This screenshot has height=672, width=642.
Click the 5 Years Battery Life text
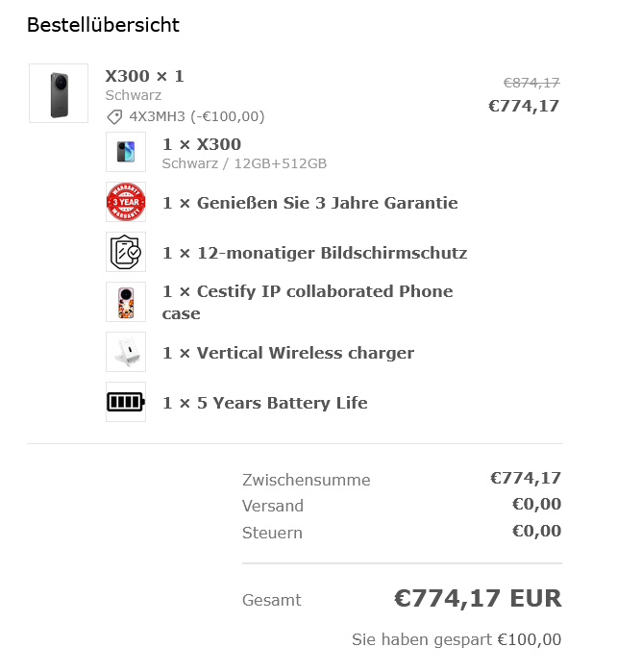pyautogui.click(x=265, y=403)
